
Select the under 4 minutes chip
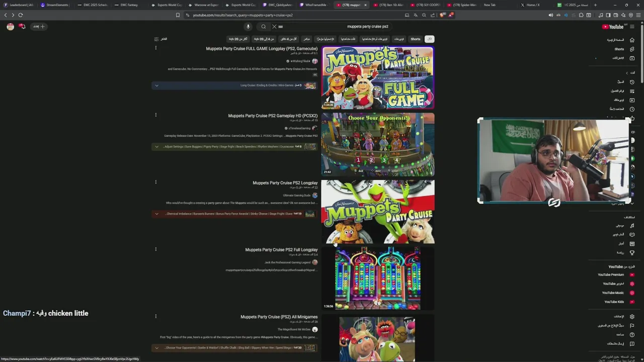pos(289,39)
